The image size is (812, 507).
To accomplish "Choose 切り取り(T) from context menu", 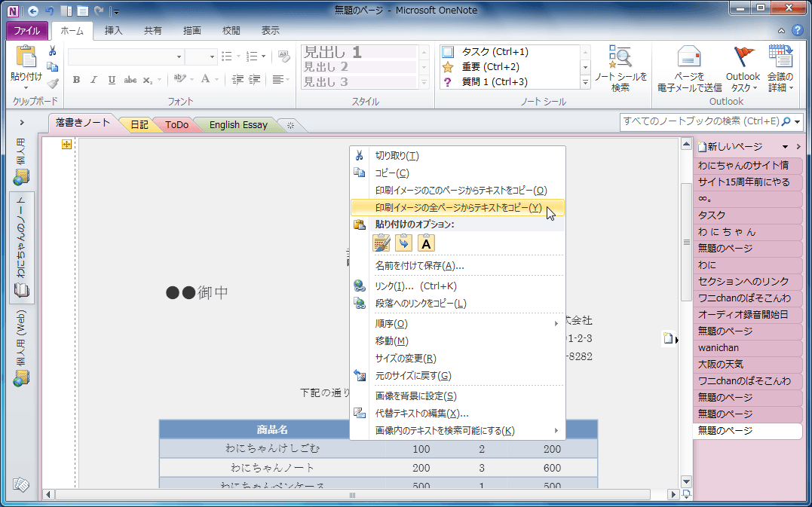I will click(x=458, y=156).
